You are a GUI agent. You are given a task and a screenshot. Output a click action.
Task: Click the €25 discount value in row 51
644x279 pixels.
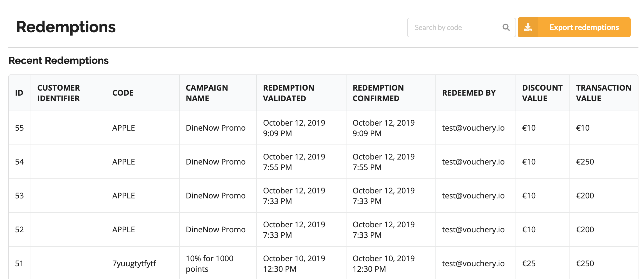tap(529, 263)
